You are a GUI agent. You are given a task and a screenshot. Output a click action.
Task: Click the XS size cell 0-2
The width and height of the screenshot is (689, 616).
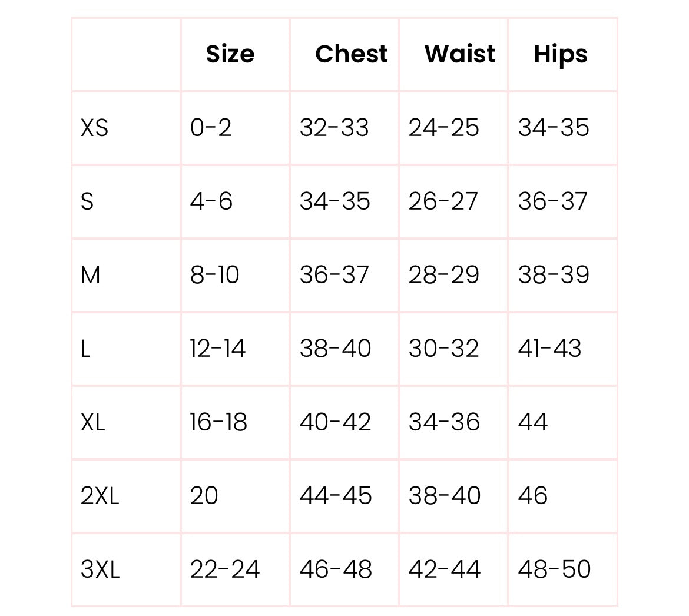point(211,128)
